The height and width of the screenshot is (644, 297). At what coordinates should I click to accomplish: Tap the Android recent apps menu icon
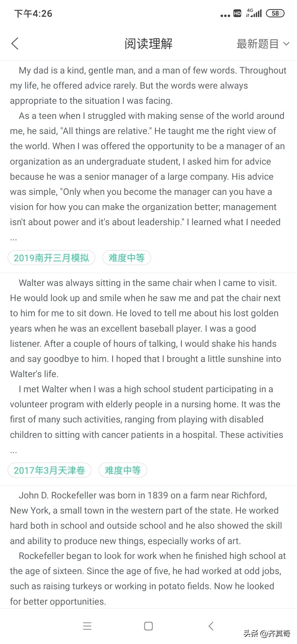click(87, 626)
